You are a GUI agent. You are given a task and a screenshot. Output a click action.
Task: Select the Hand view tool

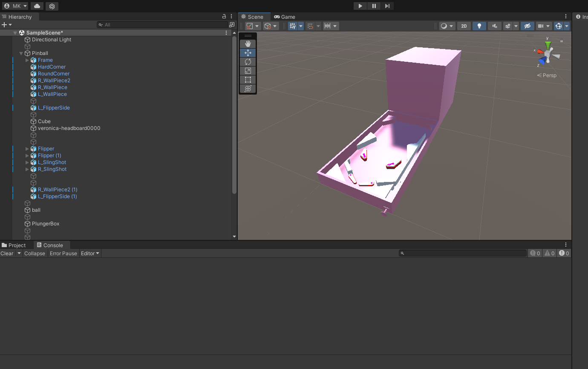[248, 44]
